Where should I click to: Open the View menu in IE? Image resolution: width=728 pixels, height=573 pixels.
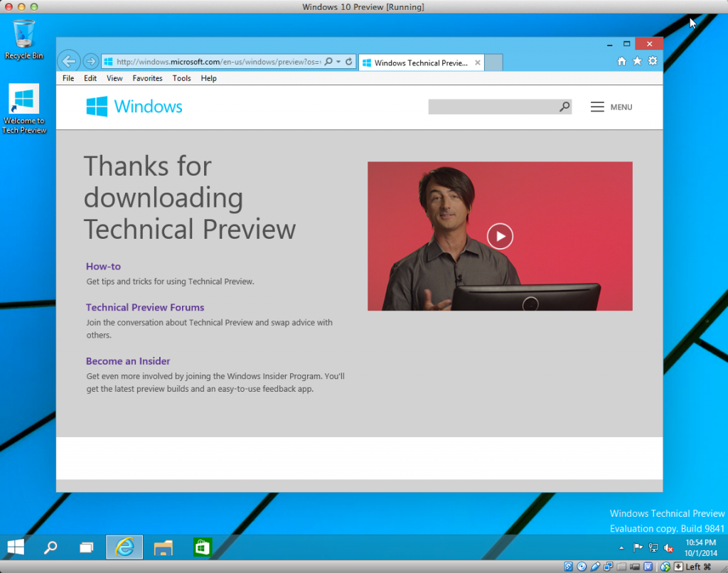[x=114, y=78]
